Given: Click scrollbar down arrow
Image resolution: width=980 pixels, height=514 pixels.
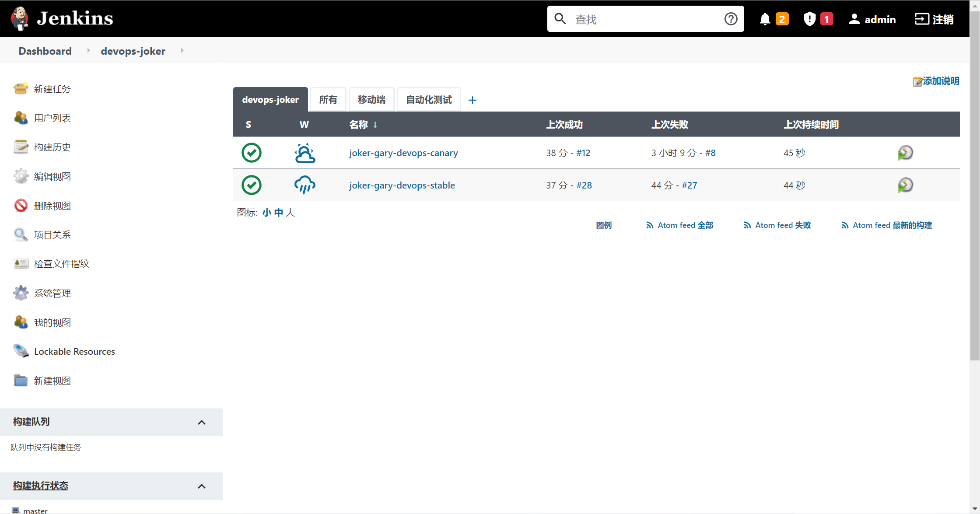Looking at the screenshot, I should point(975,509).
